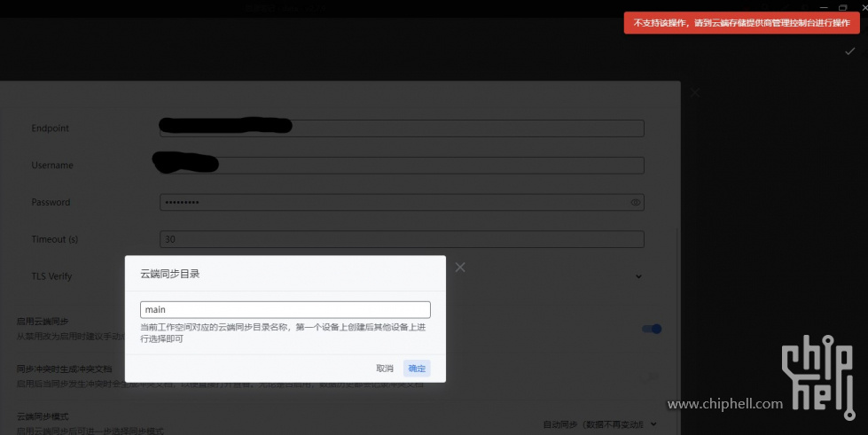Toggle the 启用云端同步 switch

click(652, 329)
